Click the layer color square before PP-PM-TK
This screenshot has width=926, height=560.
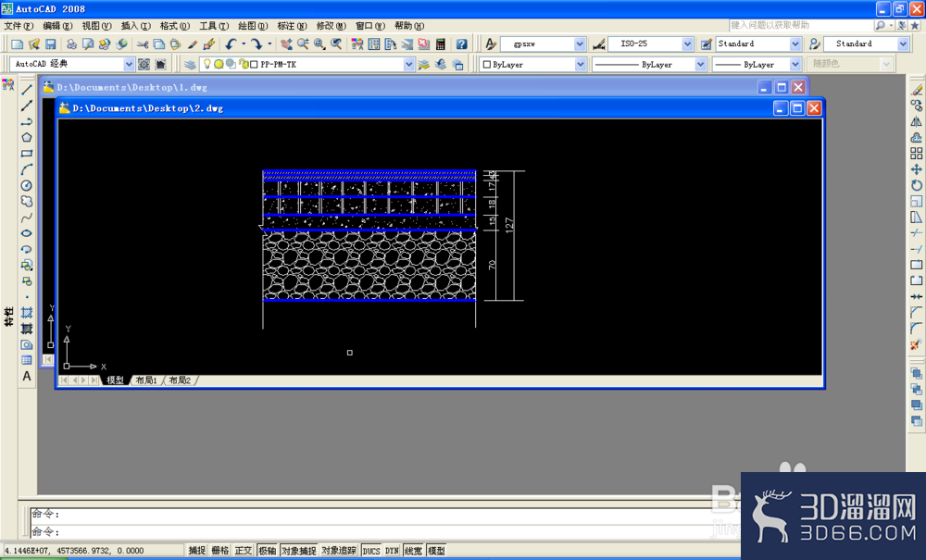pos(254,64)
